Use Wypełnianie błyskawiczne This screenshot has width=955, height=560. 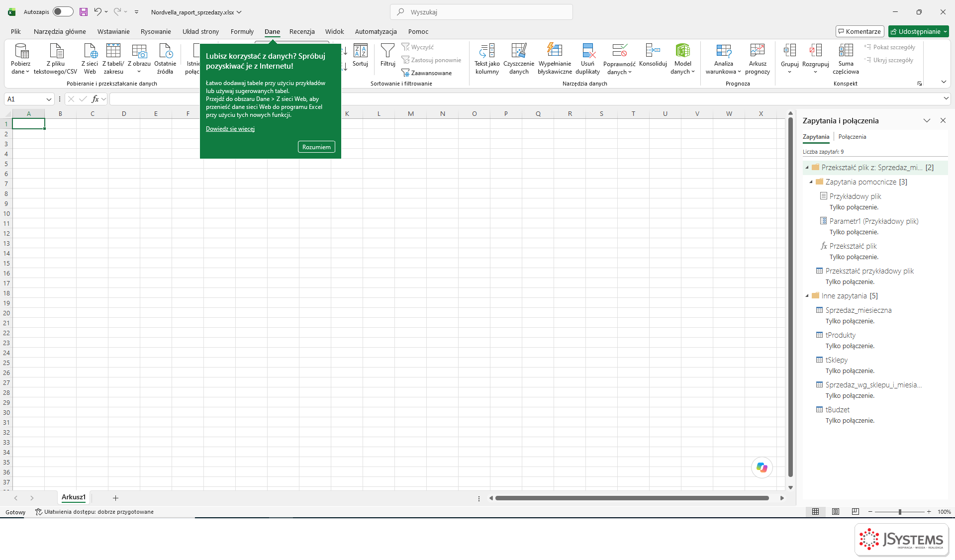[555, 59]
